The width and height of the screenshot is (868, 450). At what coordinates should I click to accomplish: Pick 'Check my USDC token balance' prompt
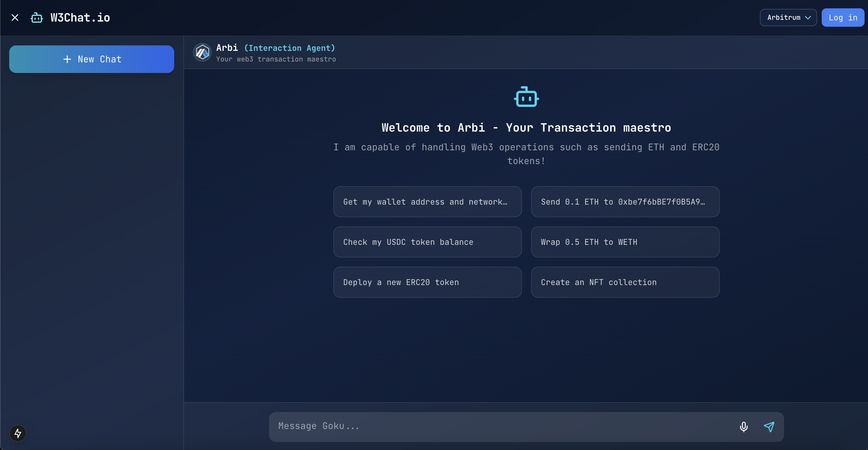[427, 242]
